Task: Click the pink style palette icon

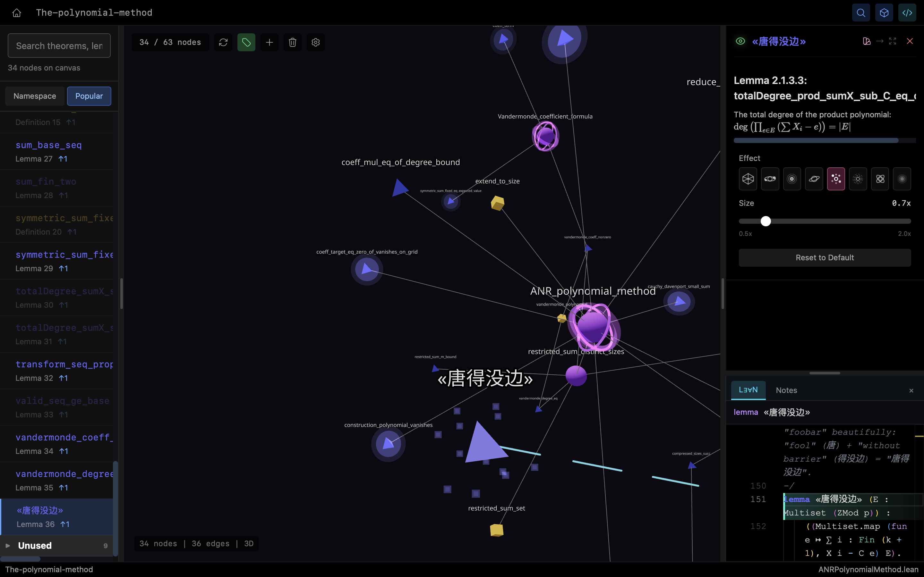Action: (x=866, y=41)
